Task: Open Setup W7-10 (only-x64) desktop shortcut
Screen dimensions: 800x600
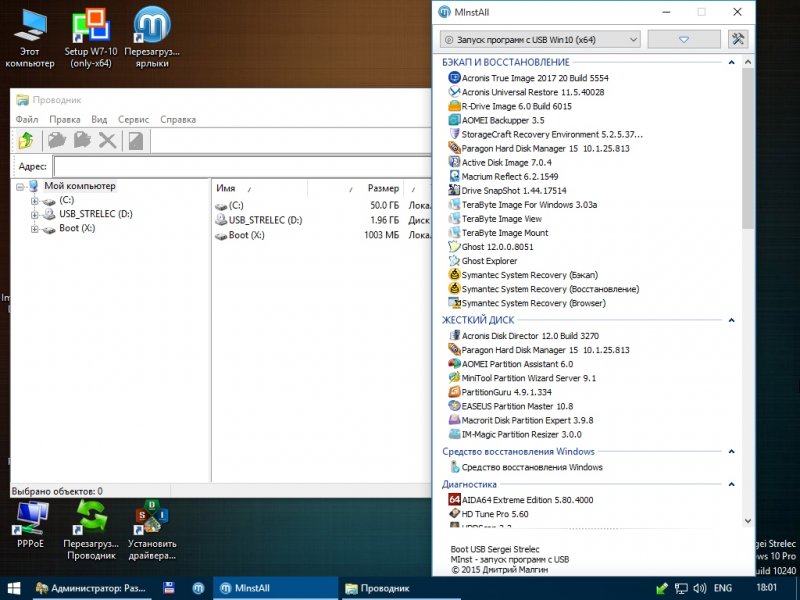Action: (91, 38)
